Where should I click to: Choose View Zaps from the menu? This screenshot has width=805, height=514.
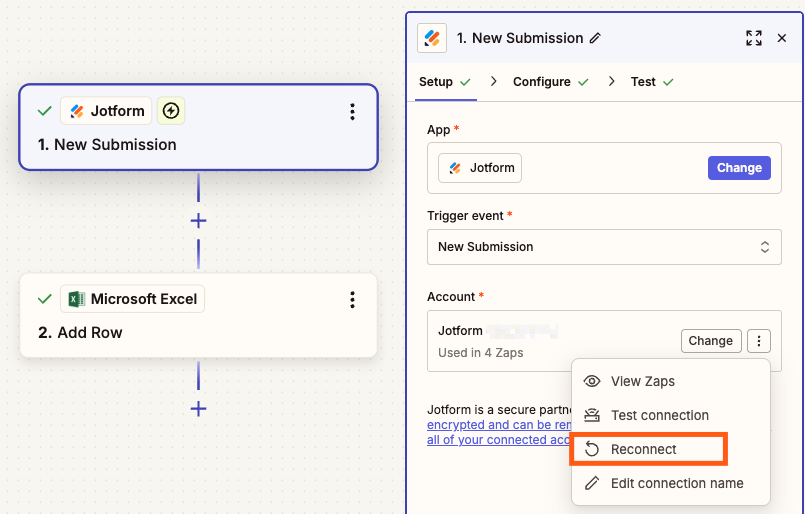[670, 382]
